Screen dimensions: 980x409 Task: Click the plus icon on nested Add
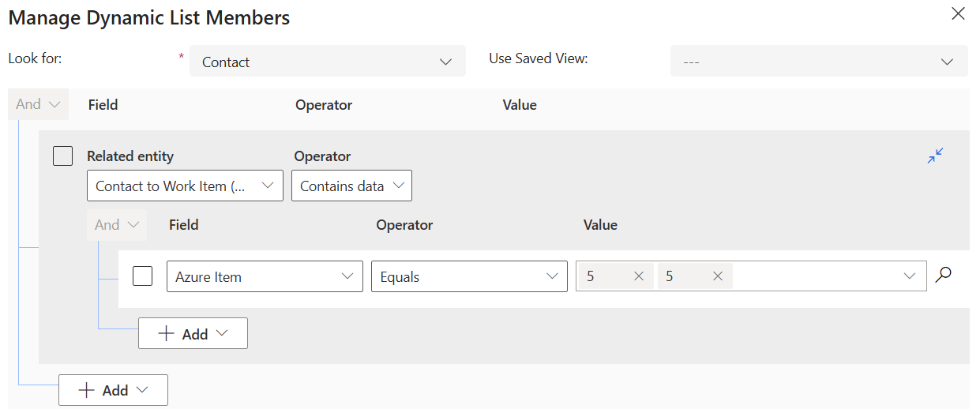(166, 334)
